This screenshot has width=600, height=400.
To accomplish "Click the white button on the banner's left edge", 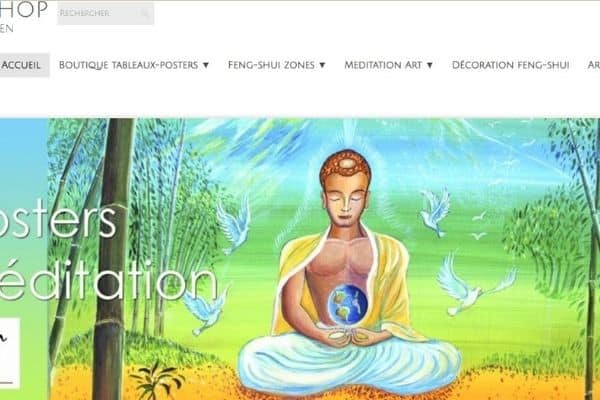I will coord(10,353).
